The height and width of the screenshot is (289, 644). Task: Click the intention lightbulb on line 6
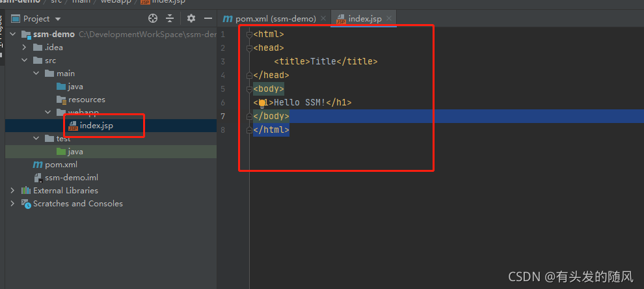pos(262,103)
